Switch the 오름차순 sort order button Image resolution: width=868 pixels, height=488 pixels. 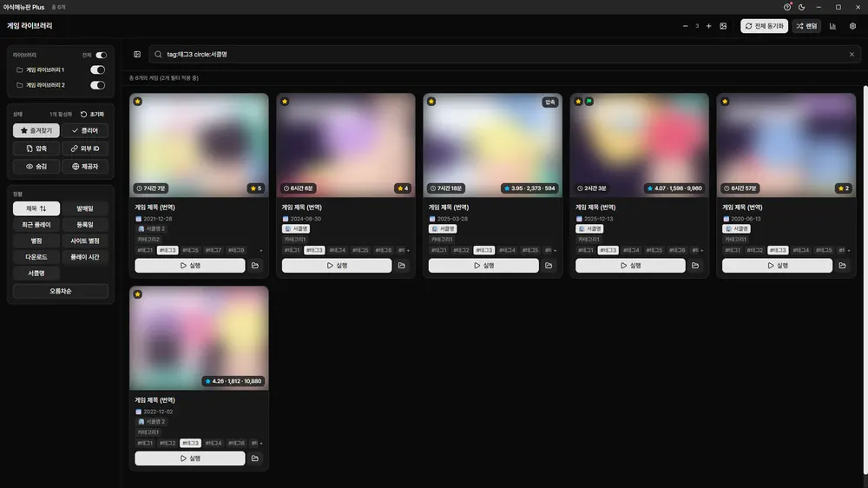(x=61, y=292)
